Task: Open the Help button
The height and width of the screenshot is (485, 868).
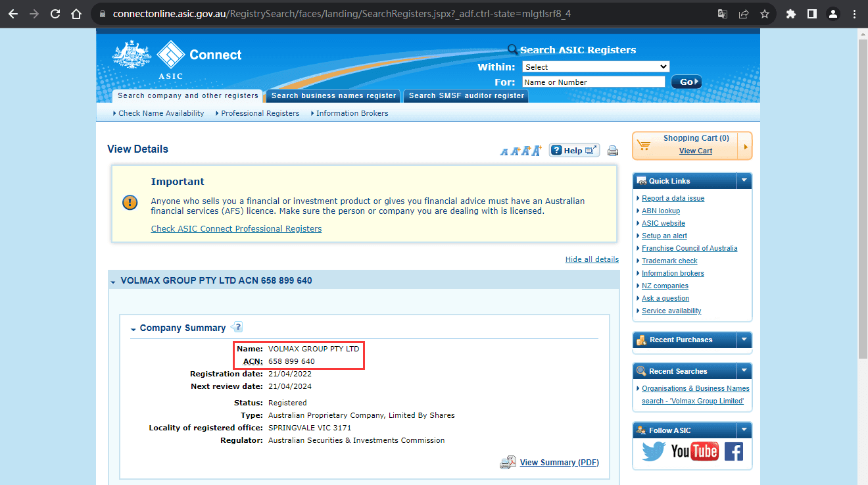Action: pyautogui.click(x=574, y=151)
